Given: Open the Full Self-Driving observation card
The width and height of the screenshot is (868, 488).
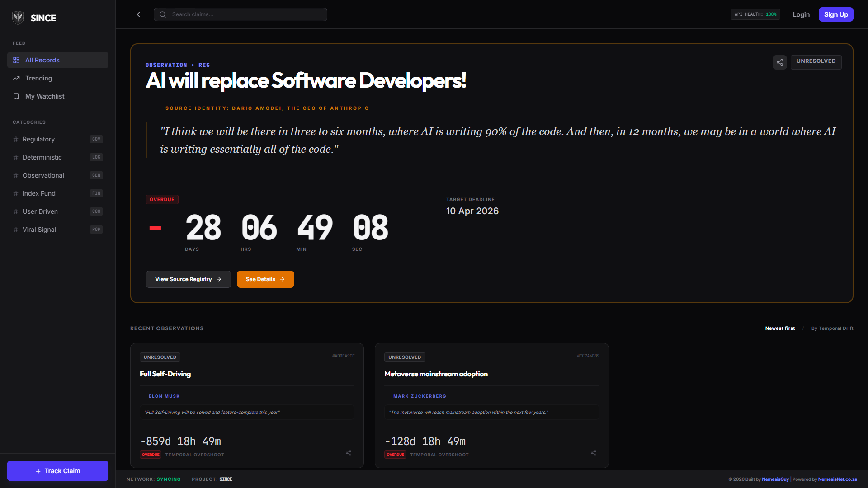Looking at the screenshot, I should coord(247,405).
